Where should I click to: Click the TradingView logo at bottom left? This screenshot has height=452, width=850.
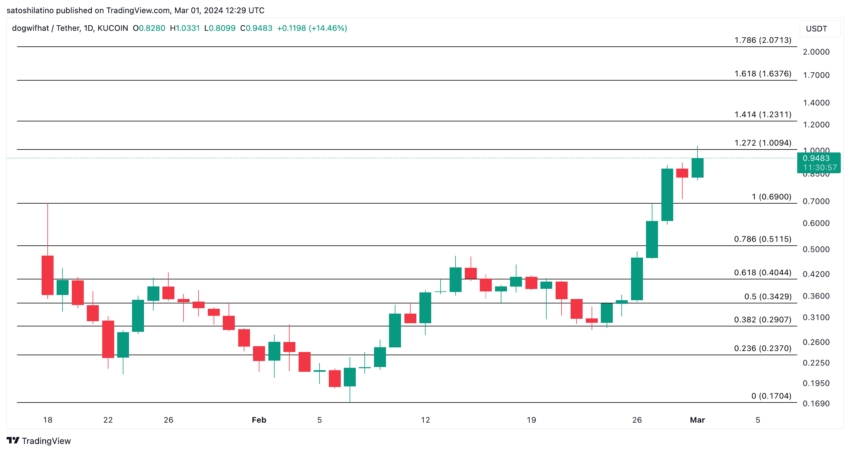click(38, 441)
